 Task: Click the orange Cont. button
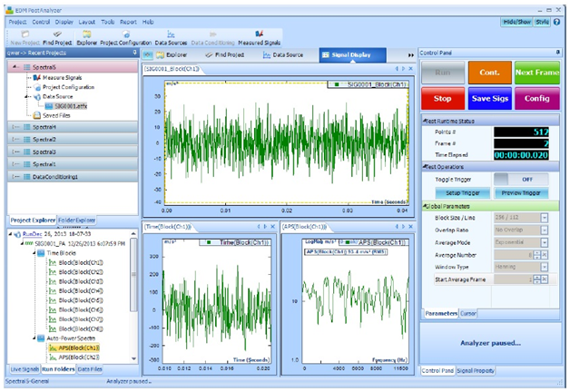[489, 73]
